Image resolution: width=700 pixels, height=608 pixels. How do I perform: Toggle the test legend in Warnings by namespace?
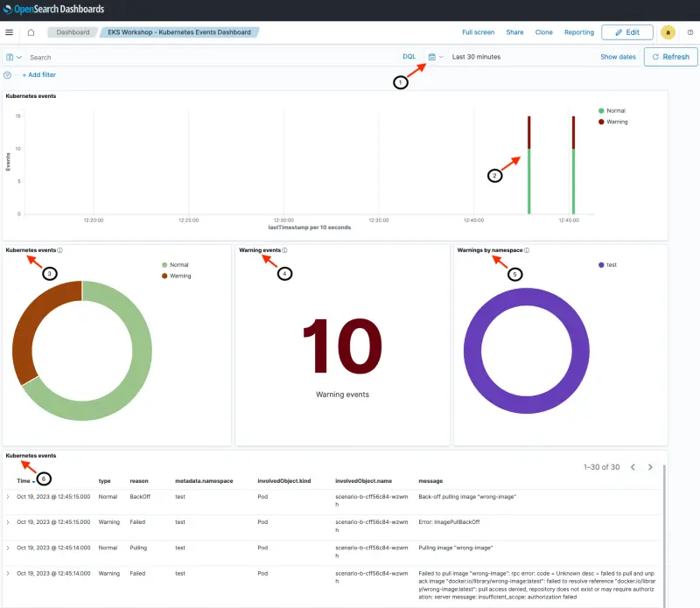pyautogui.click(x=610, y=264)
